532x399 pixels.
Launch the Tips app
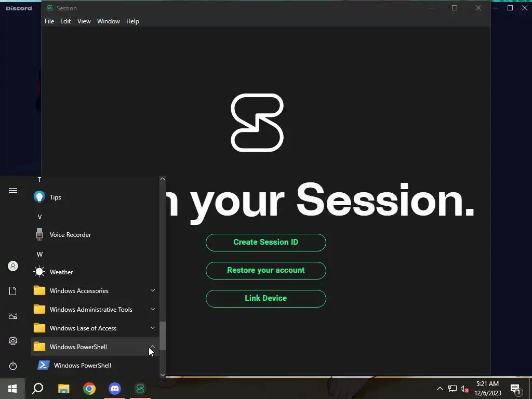pyautogui.click(x=95, y=197)
